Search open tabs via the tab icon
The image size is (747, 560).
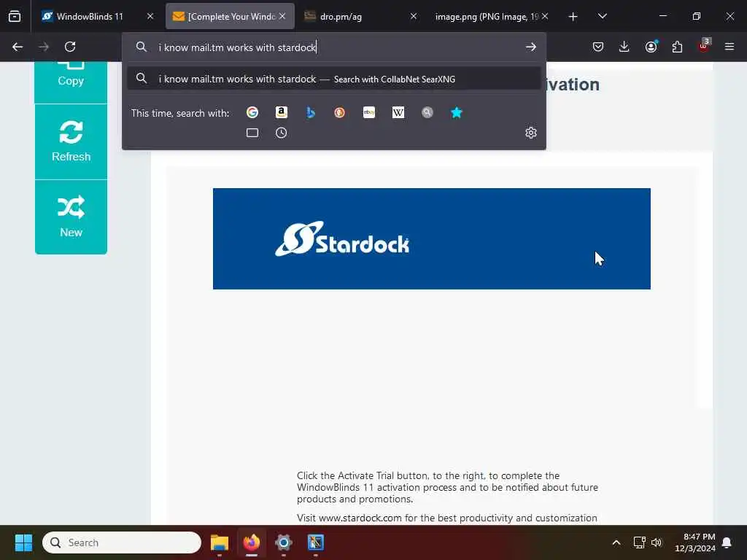[252, 133]
